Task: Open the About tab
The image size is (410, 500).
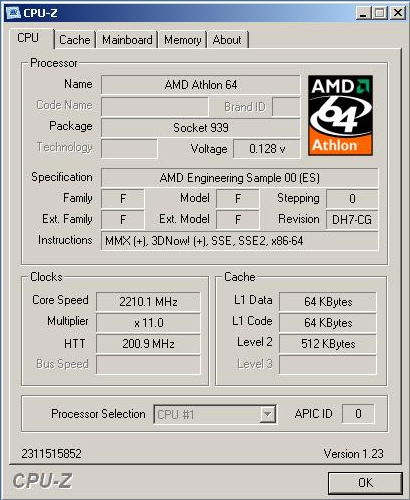Action: (x=227, y=40)
